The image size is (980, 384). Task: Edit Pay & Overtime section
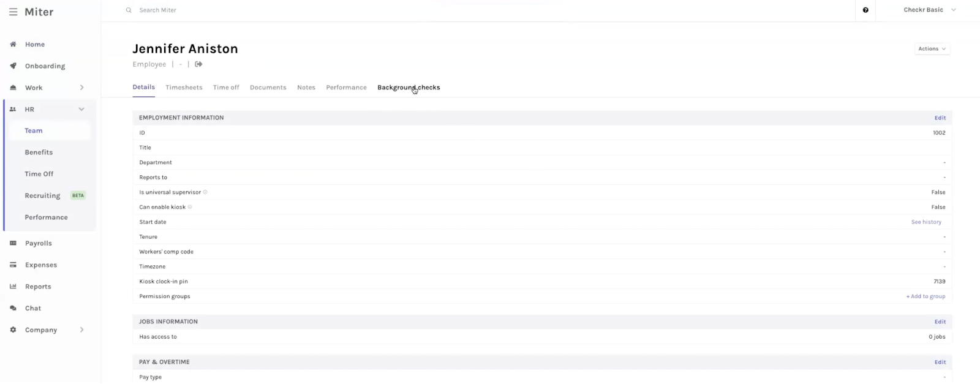[940, 362]
